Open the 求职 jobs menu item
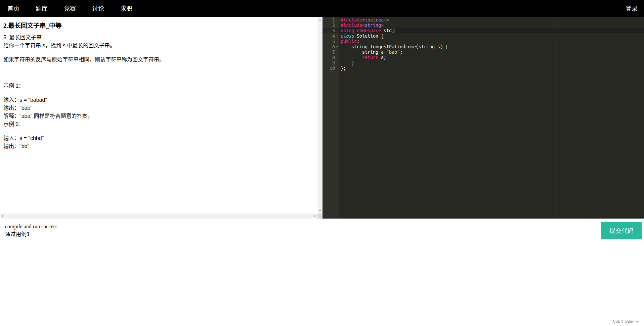 pyautogui.click(x=126, y=9)
